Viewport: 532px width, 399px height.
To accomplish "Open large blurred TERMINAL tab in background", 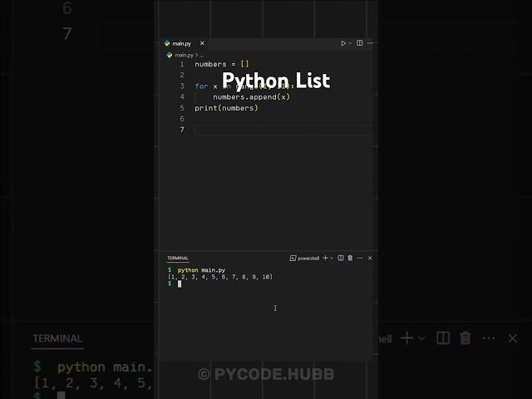I will [x=57, y=338].
